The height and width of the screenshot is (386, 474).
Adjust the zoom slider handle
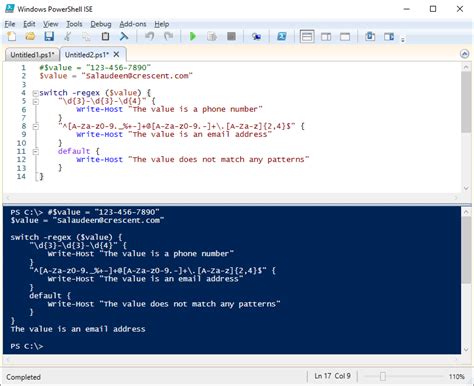point(383,376)
